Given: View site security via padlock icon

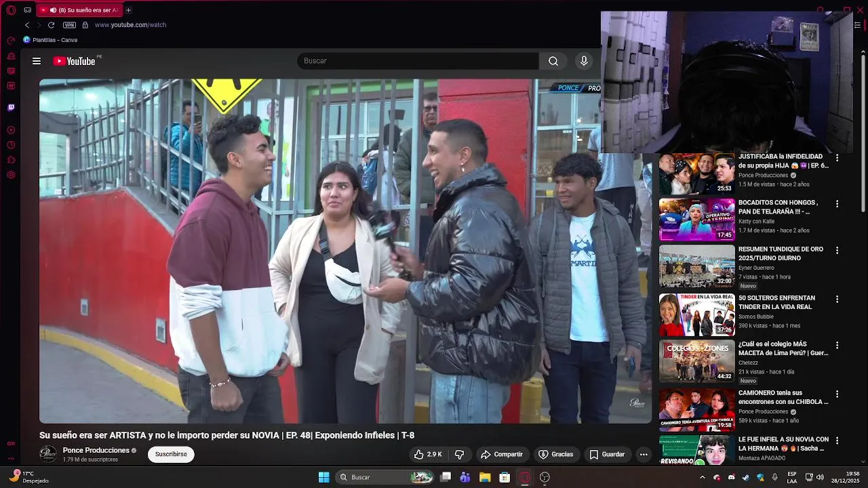Looking at the screenshot, I should click(x=85, y=25).
